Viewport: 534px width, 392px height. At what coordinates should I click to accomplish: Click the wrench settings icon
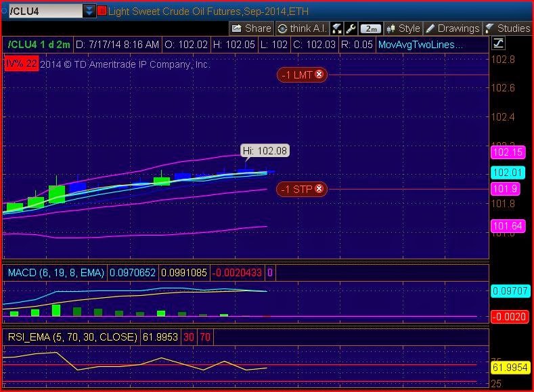click(x=351, y=28)
